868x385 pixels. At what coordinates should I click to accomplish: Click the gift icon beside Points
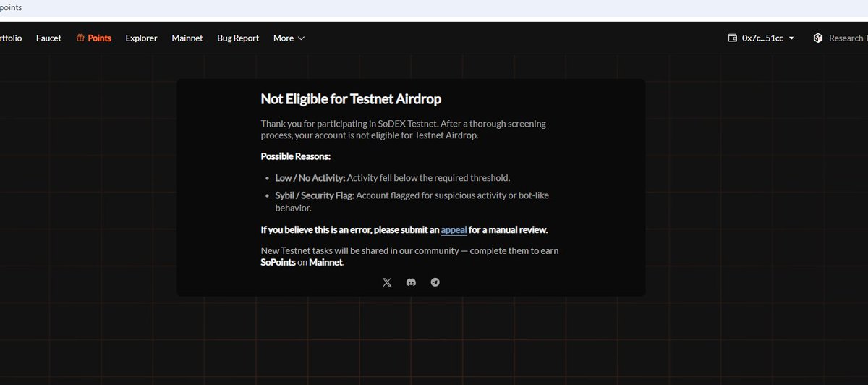click(80, 38)
